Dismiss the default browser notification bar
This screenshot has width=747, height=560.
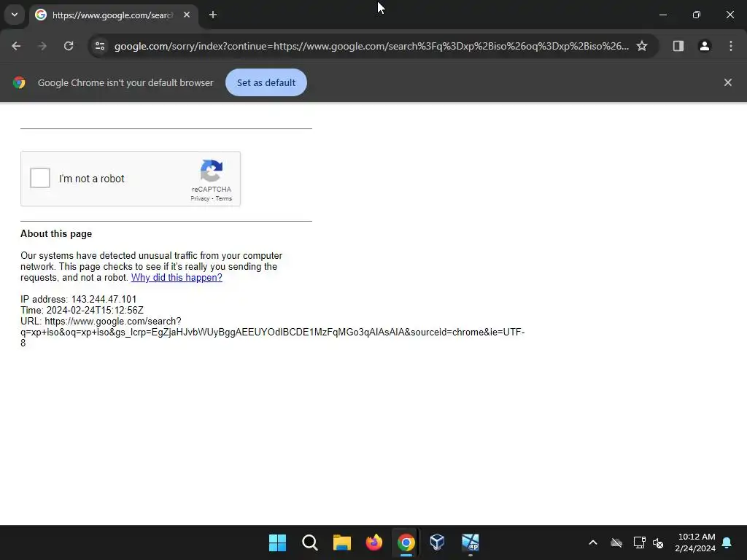coord(728,82)
